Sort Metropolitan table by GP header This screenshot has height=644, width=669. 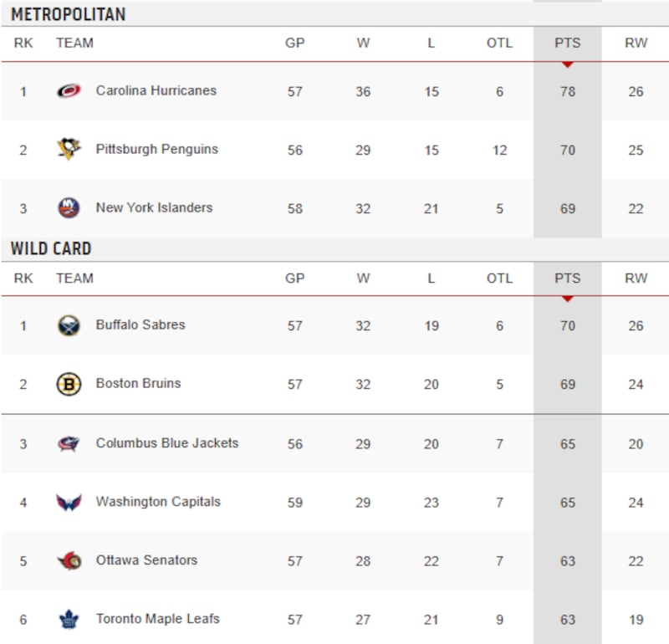coord(295,43)
